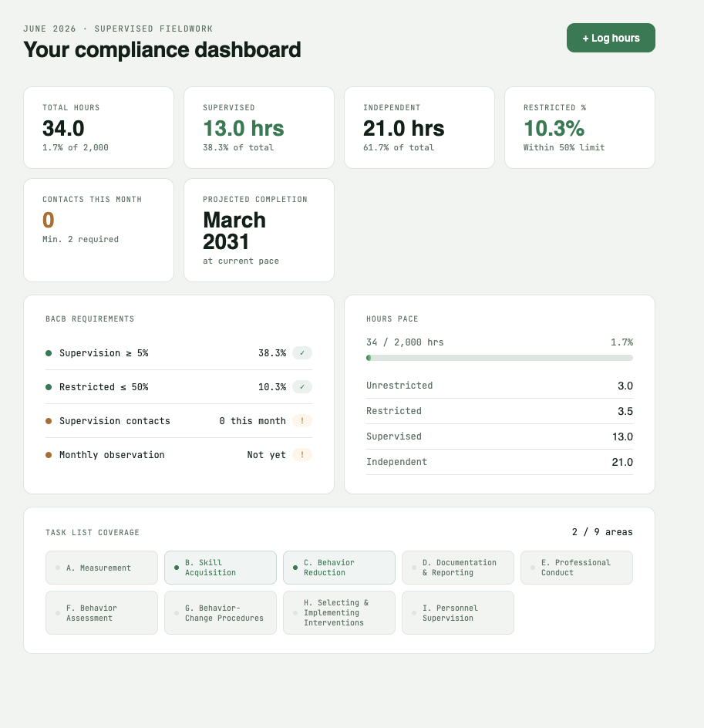Select the Supervised 13.0 hrs card
The height and width of the screenshot is (728, 704).
click(259, 128)
